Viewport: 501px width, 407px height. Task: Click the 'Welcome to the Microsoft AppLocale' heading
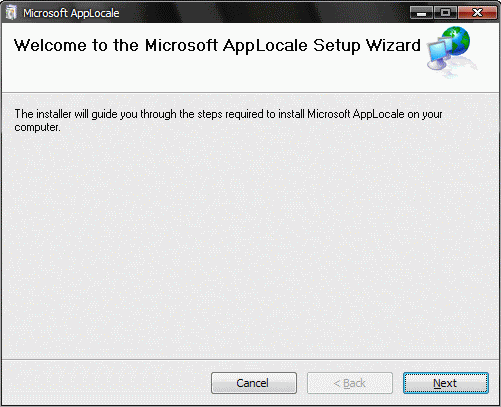[161, 46]
